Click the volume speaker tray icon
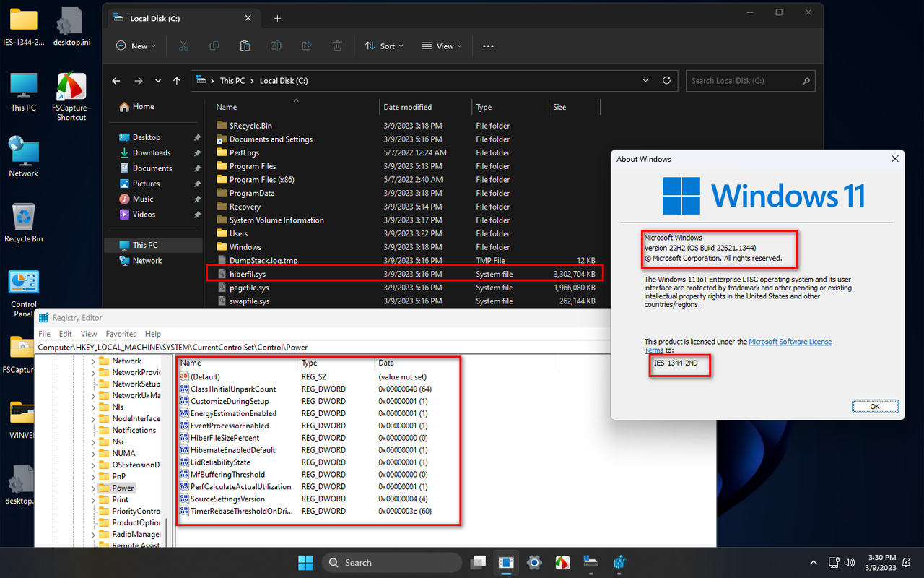Screen dimensions: 924x578 coord(850,562)
